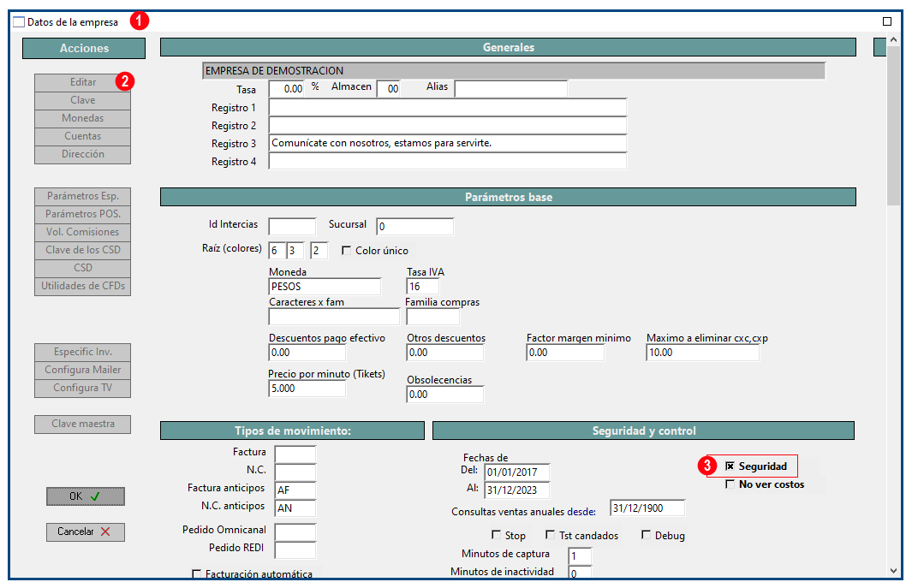912x588 pixels.
Task: Click the Registro 3 text field
Action: point(447,143)
